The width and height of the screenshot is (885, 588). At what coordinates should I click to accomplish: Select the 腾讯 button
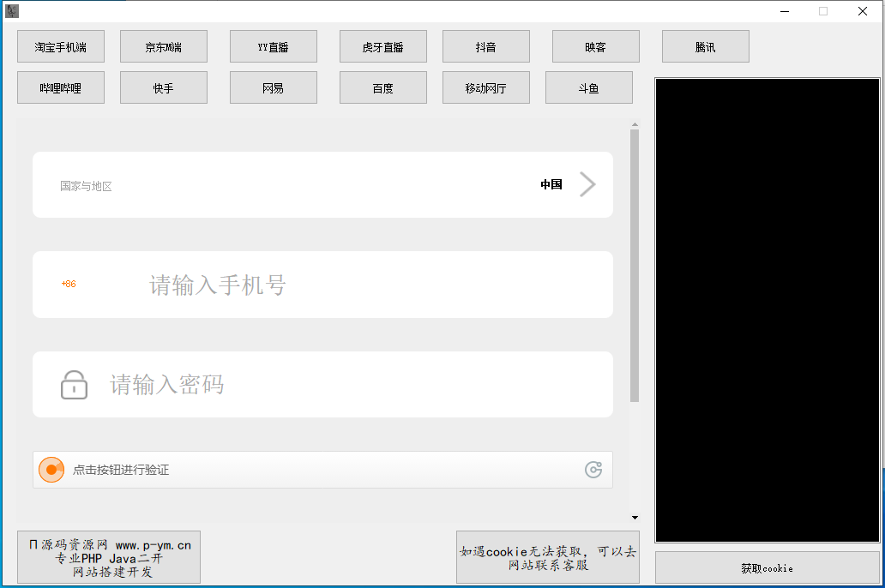tap(706, 46)
